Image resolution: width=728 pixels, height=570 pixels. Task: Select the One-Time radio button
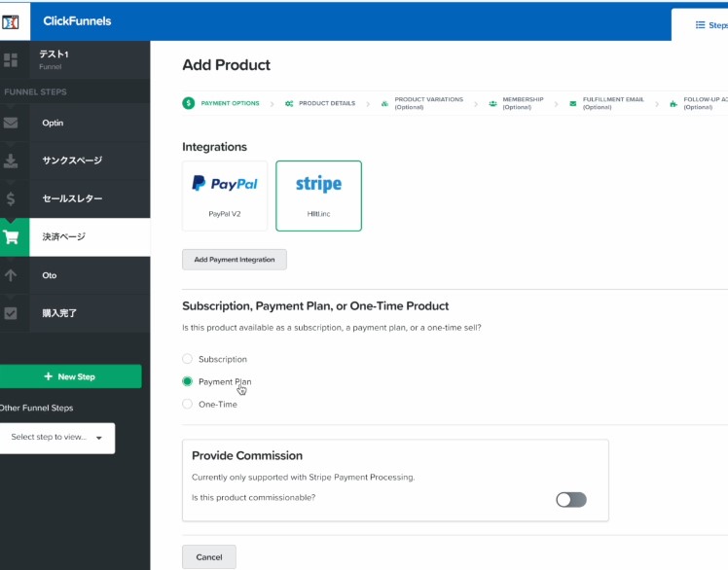[187, 404]
